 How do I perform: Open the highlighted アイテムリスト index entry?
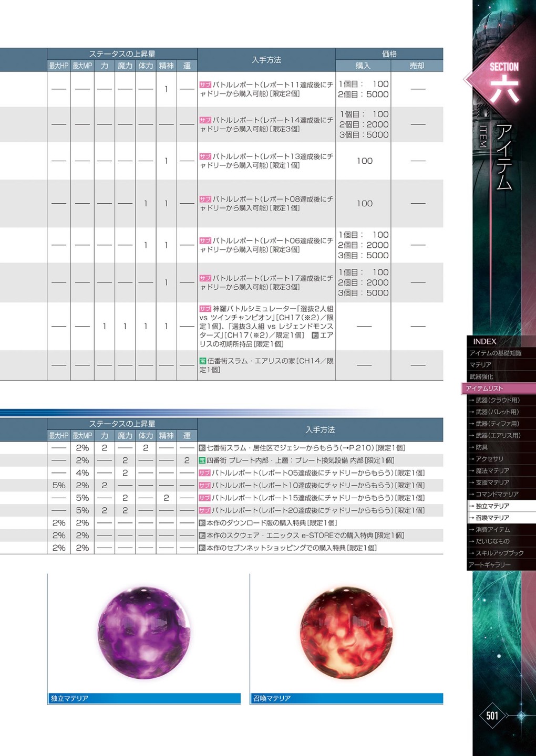click(x=485, y=388)
